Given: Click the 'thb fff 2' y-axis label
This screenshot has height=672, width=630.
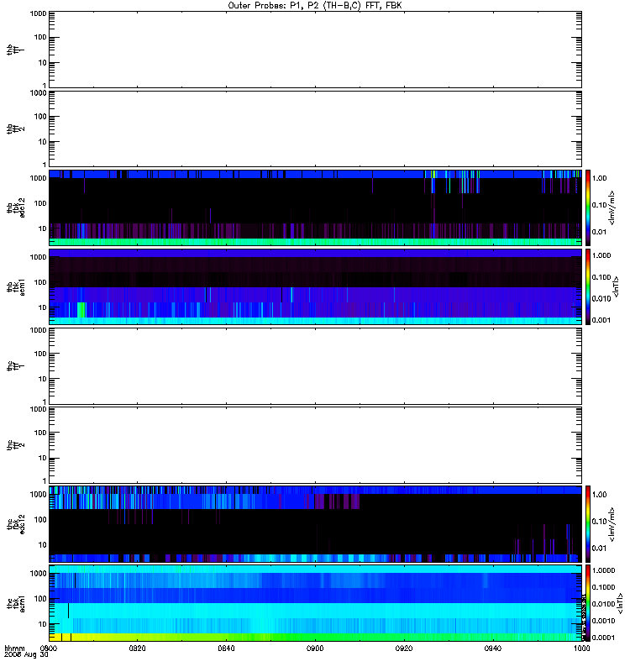Looking at the screenshot, I should pyautogui.click(x=15, y=129).
